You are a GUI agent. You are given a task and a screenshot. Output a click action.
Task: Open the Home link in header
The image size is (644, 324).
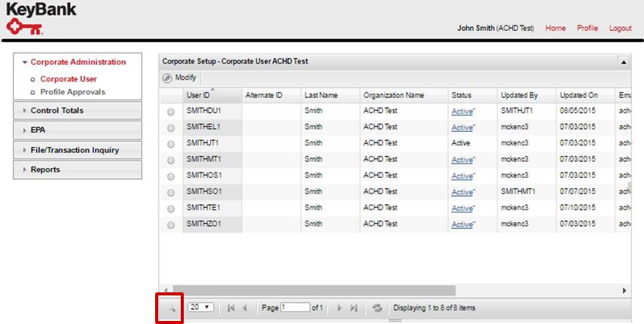coord(555,28)
